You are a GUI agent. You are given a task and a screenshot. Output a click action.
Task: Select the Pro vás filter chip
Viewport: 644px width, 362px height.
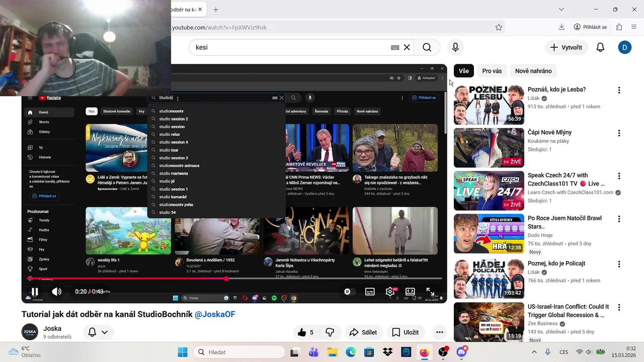click(492, 71)
